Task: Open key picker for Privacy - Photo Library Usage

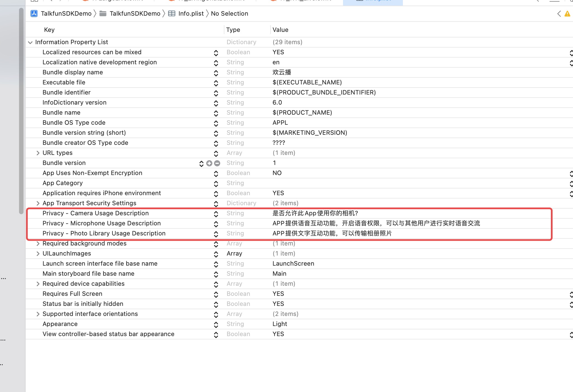Action: pyautogui.click(x=216, y=234)
